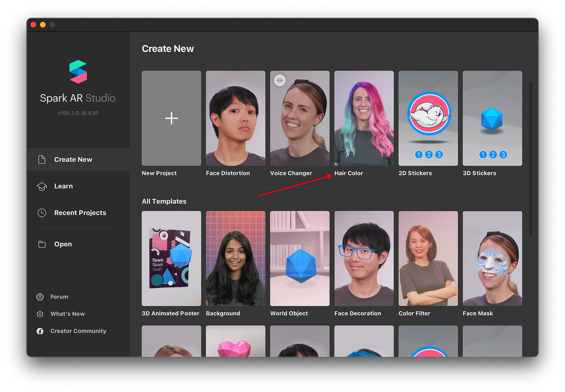Viewport: 565px width, 392px height.
Task: Open the Voice Changer template thumbnail
Action: (300, 118)
